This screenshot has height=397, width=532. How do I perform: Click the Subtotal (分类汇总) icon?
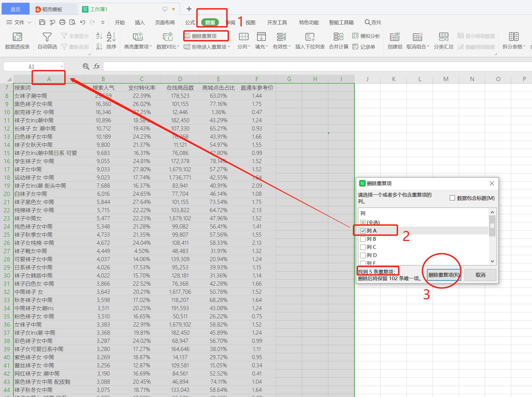[x=444, y=37]
